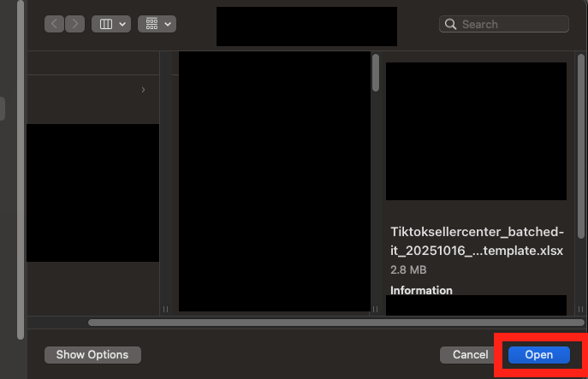Click the back navigation arrow
Viewport: 588px width, 379px height.
tap(56, 24)
